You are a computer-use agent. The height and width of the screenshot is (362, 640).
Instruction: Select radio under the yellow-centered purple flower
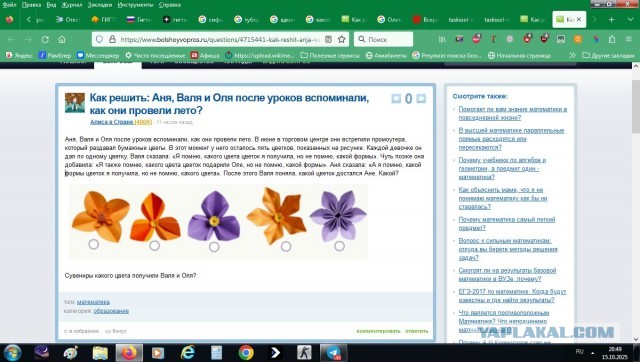214,247
